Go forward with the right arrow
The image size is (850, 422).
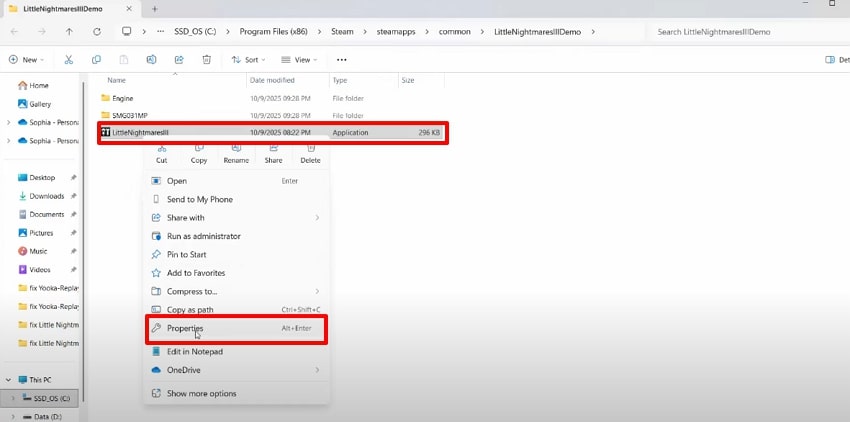[x=42, y=31]
